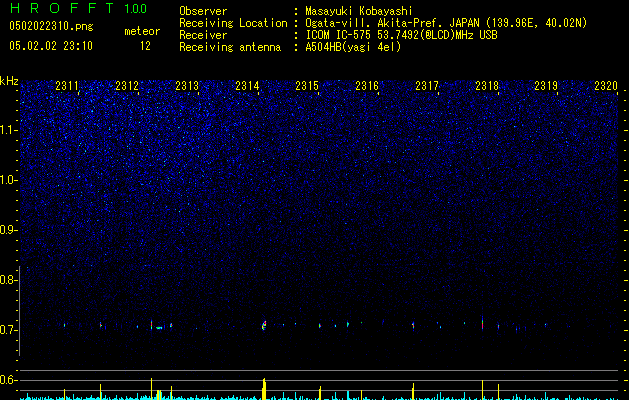Click the 2315 time marker
This screenshot has width=629, height=400.
pos(307,86)
